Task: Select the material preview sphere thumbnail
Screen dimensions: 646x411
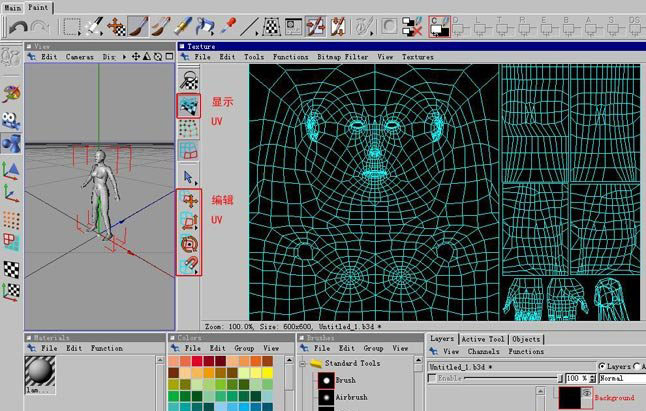Action: [40, 371]
